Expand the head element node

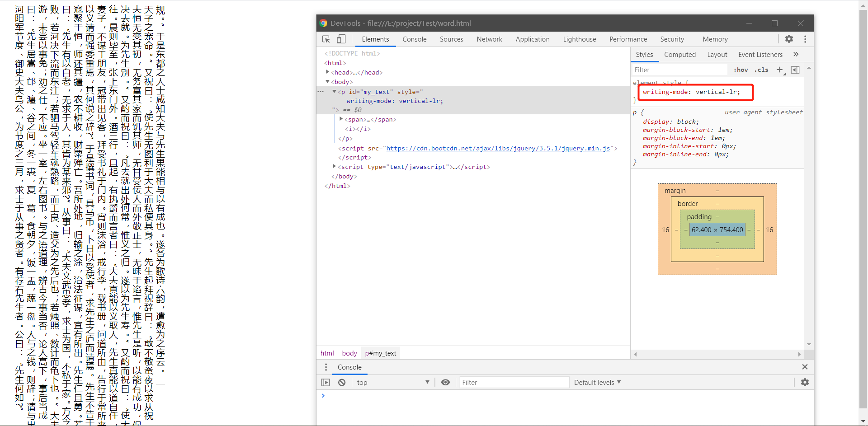pyautogui.click(x=327, y=72)
